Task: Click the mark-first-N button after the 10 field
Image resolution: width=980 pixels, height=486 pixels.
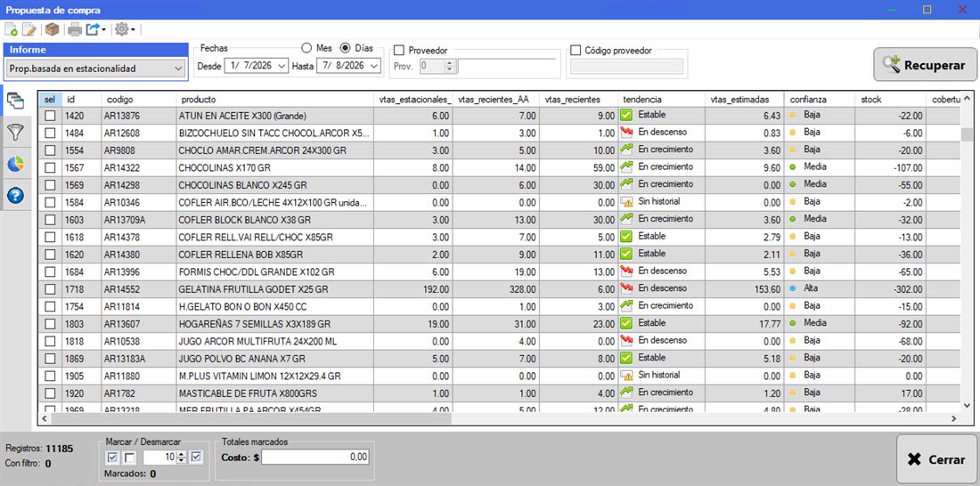Action: point(196,458)
